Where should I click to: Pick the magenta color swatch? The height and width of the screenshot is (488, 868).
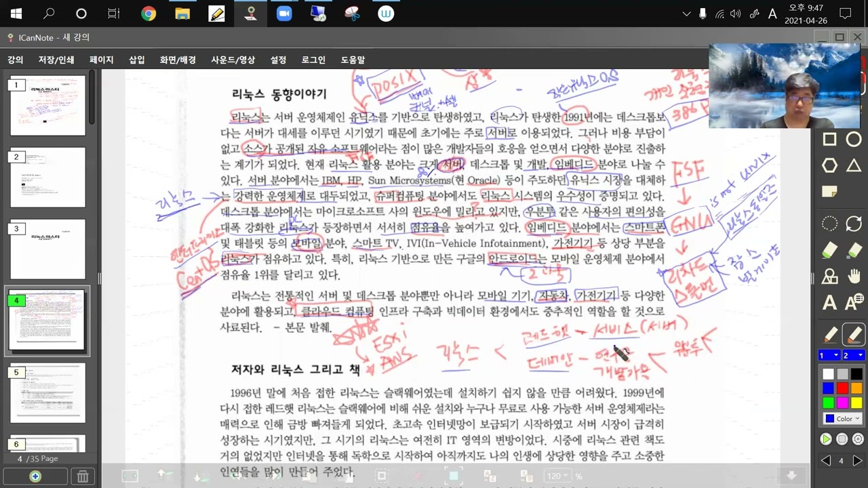tap(842, 403)
